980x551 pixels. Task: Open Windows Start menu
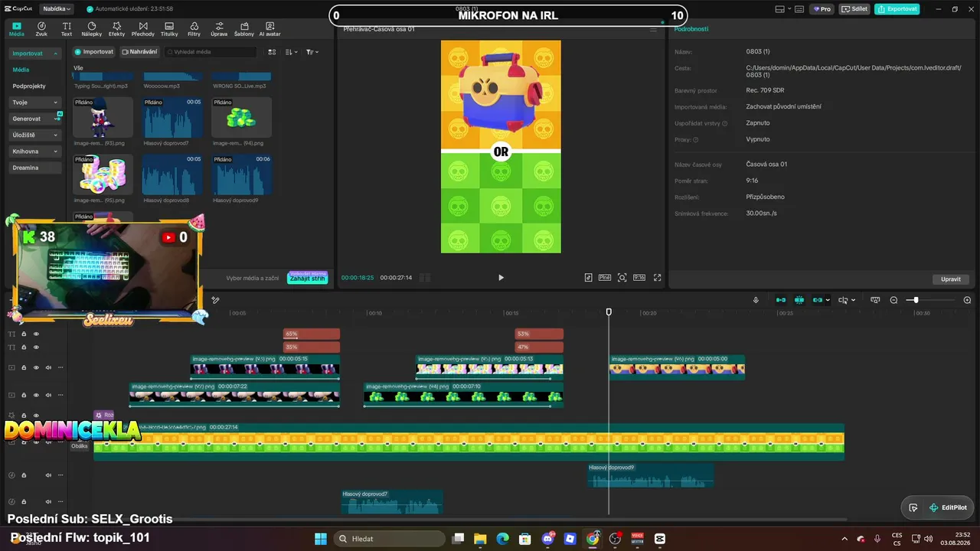click(320, 539)
